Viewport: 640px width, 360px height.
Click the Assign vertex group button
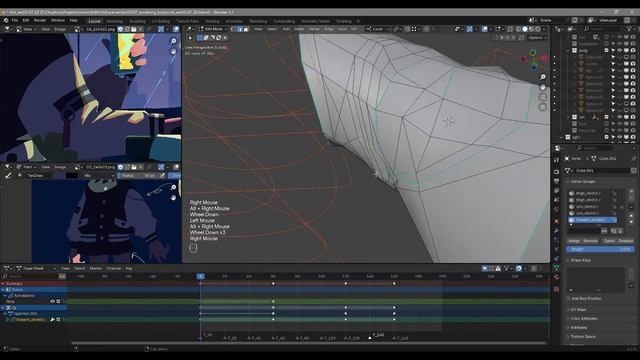[573, 241]
